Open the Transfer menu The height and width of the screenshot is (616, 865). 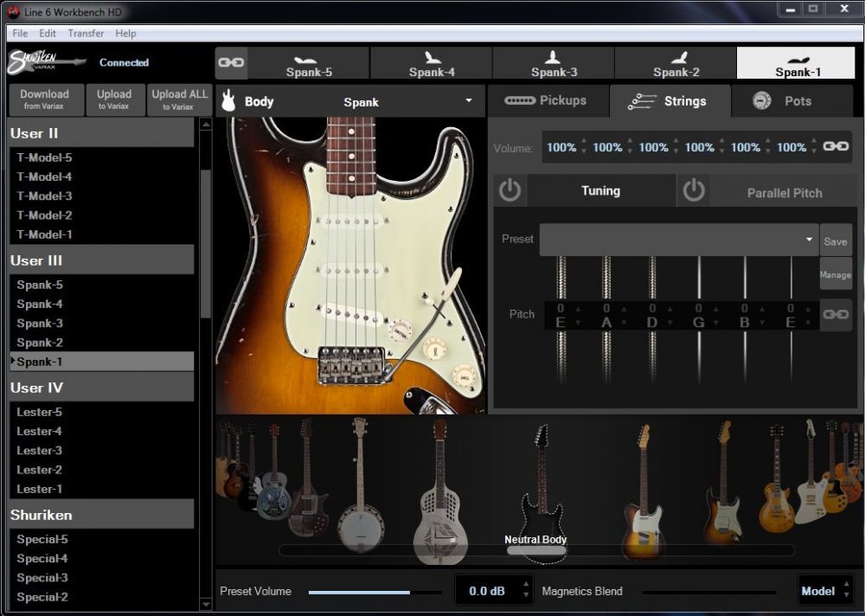pos(86,34)
